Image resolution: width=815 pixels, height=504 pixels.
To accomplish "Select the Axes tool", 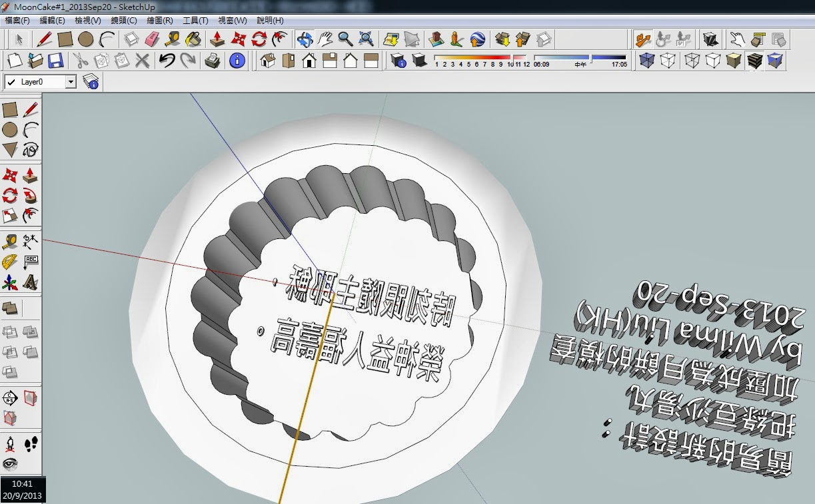I will [10, 282].
